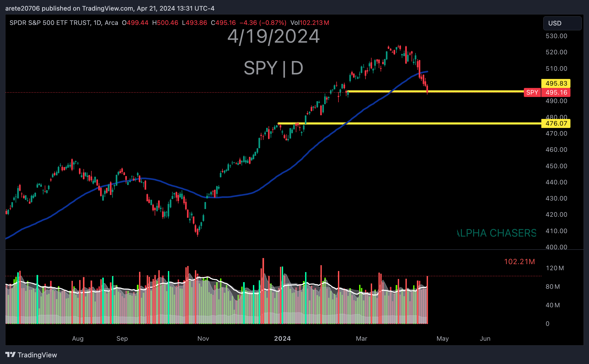Click the 420.00 price axis label

[556, 215]
